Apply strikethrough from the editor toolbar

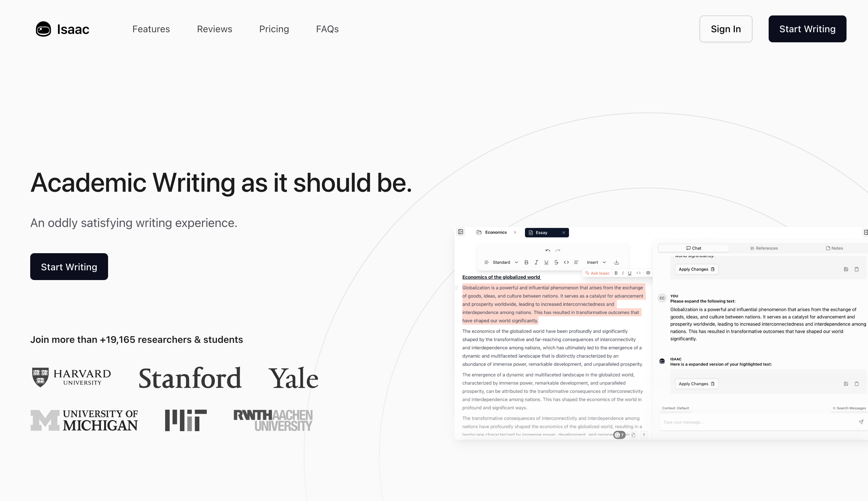tap(556, 262)
